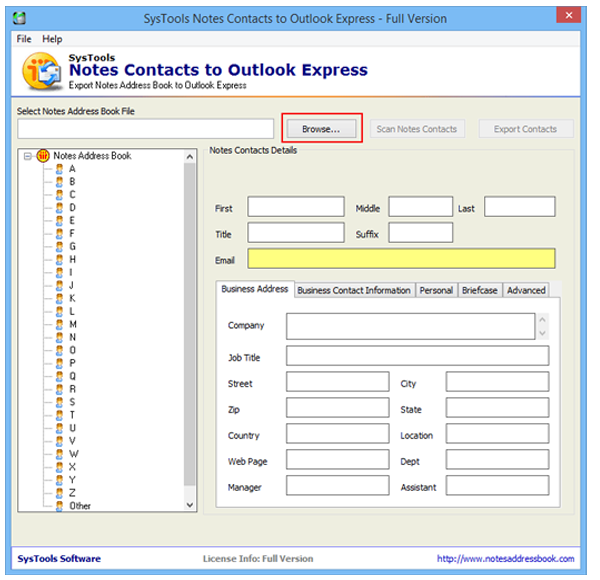Click the Manager input field
Screen dimensions: 600x580
338,486
